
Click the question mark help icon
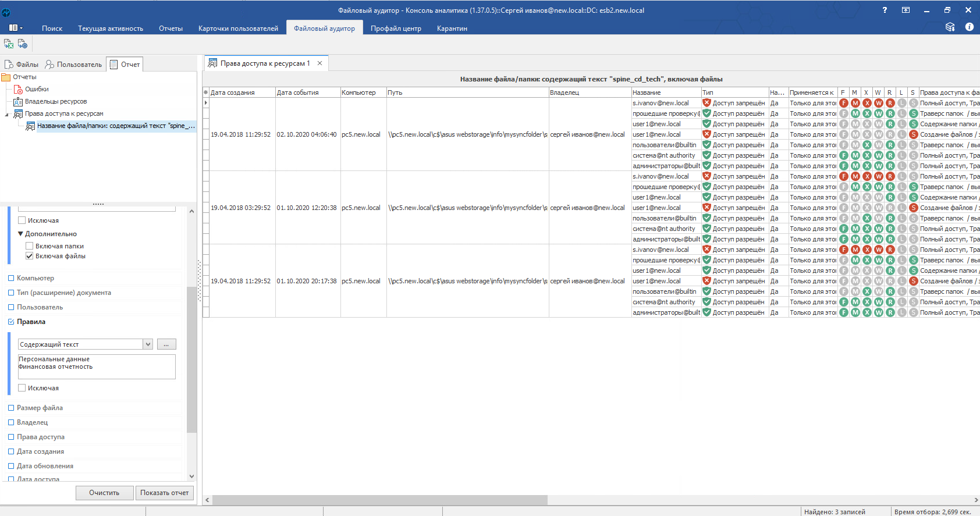click(885, 10)
